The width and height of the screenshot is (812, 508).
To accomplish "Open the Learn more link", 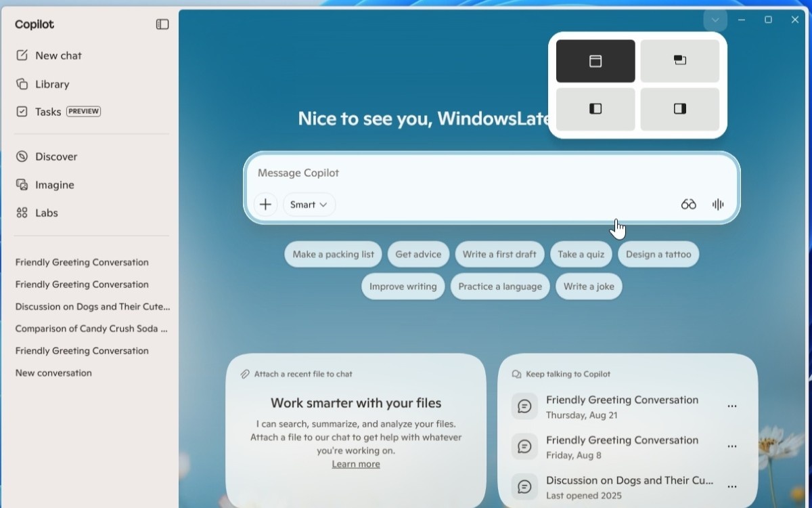I will pos(356,464).
